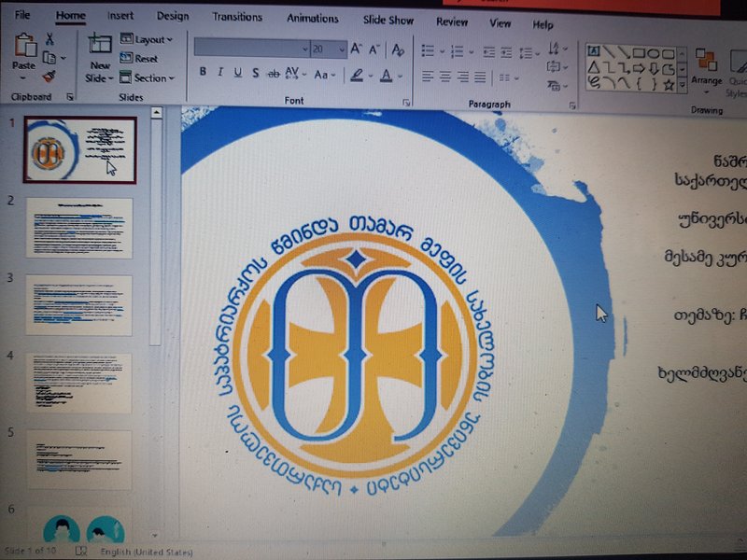Toggle text shadow S button

pos(256,74)
